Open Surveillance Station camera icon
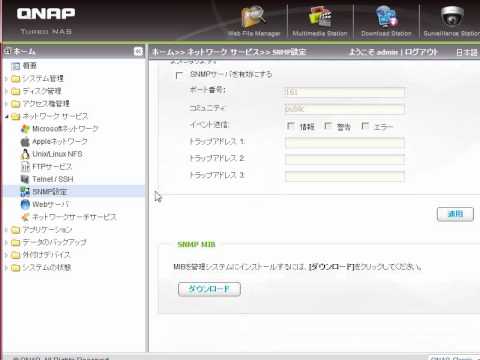Screen dimensions: 480x360 (x=452, y=16)
